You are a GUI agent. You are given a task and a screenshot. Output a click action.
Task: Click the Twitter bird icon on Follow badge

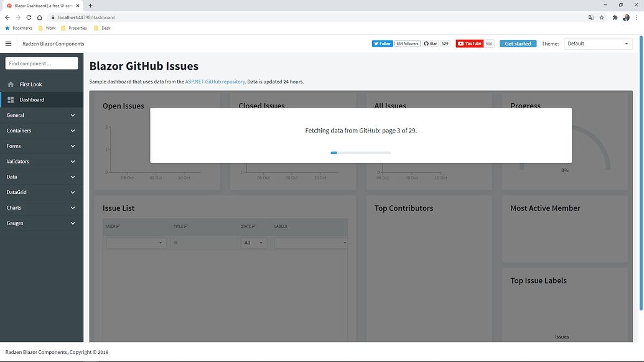(x=376, y=44)
